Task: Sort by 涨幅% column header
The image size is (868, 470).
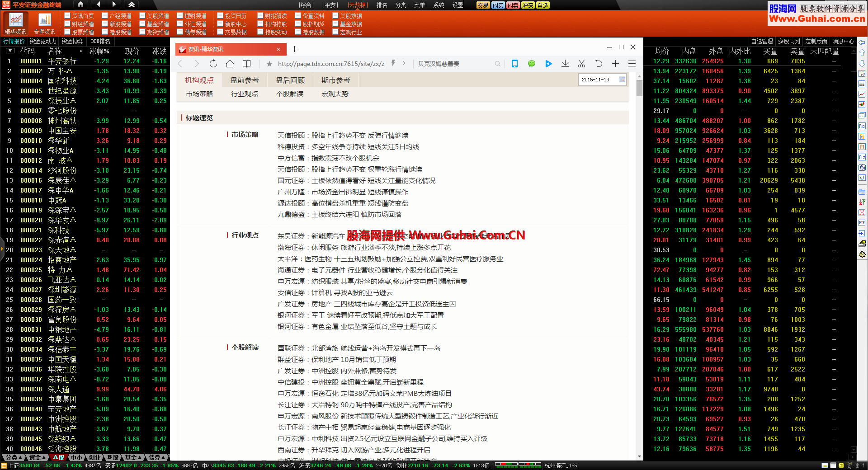Action: click(99, 51)
